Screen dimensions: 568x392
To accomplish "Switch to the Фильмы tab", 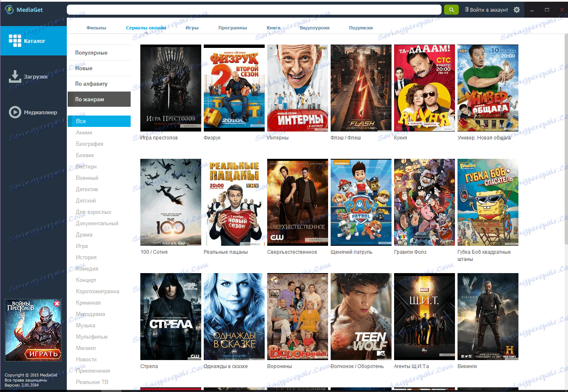I will [96, 28].
